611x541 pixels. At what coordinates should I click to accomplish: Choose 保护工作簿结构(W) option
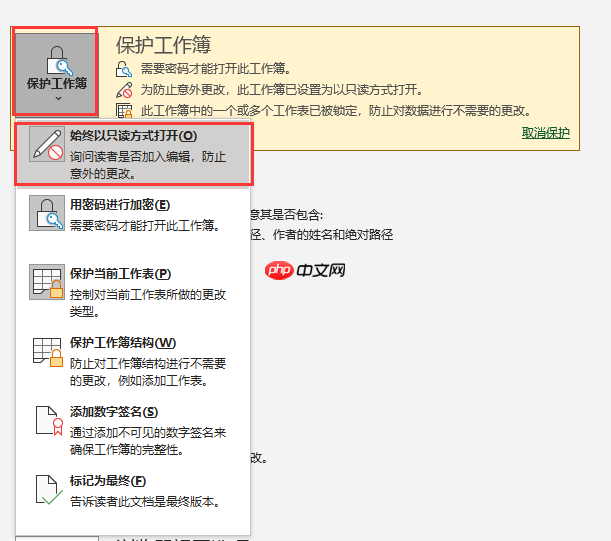[x=133, y=361]
